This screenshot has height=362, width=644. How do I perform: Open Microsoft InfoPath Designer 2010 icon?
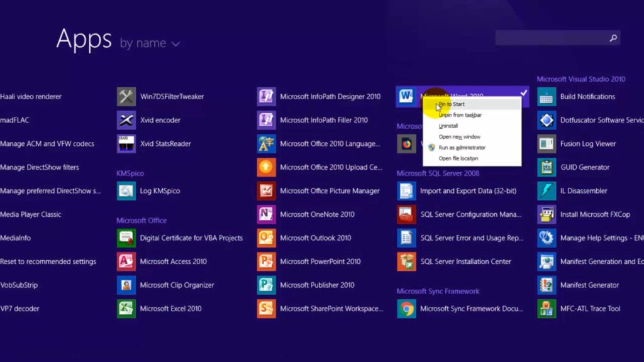(x=267, y=97)
